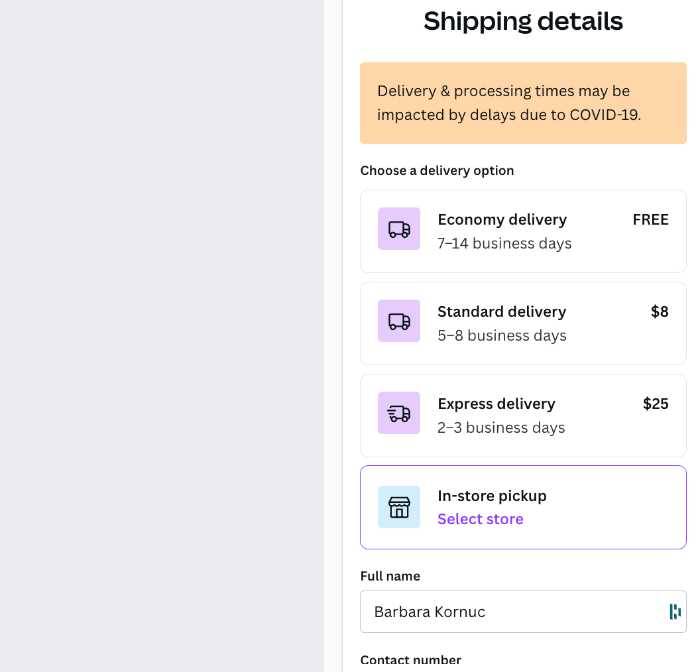Open the password manager icon in Full name field
The image size is (700, 672).
pyautogui.click(x=675, y=611)
